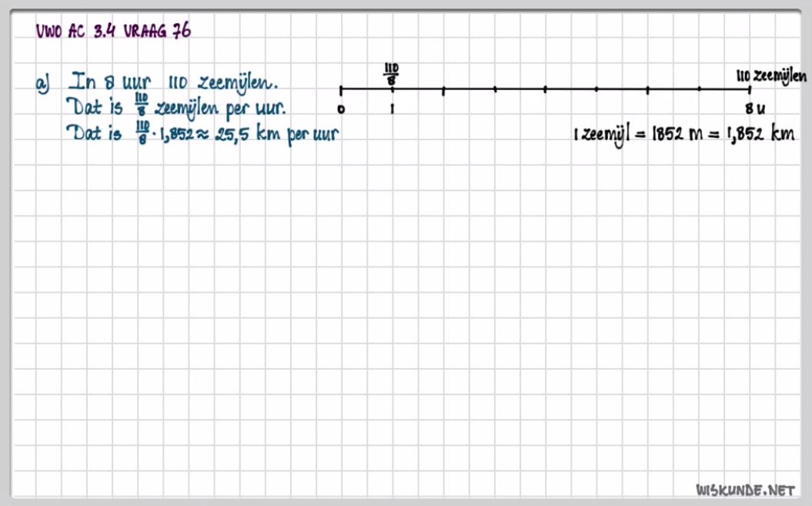Click the '0' label below the number line
The height and width of the screenshot is (506, 812).
click(x=341, y=109)
